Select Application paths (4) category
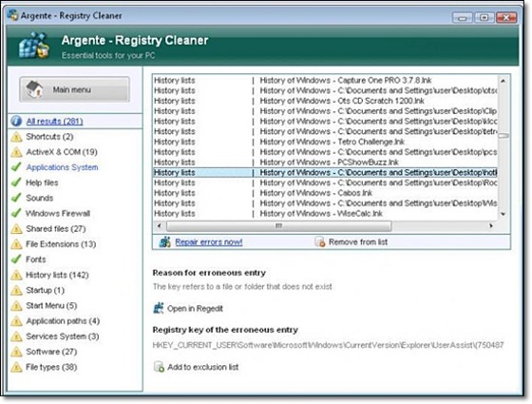 63,321
